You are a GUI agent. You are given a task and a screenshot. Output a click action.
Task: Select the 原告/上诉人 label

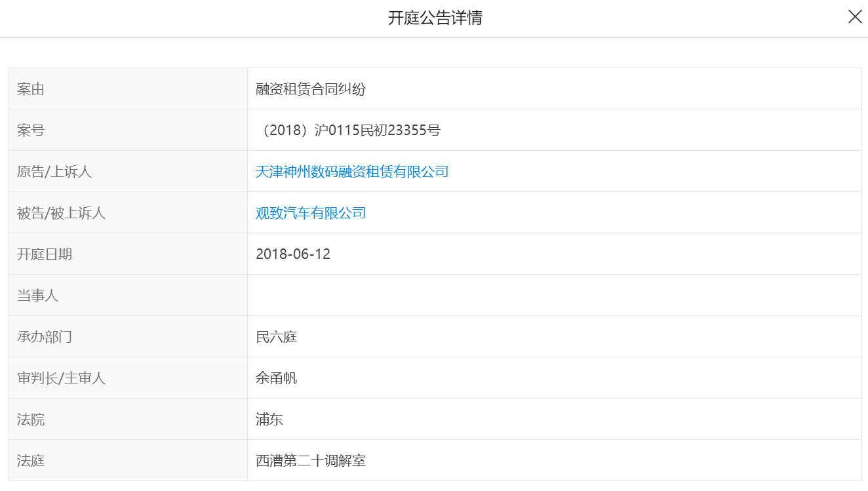[54, 172]
